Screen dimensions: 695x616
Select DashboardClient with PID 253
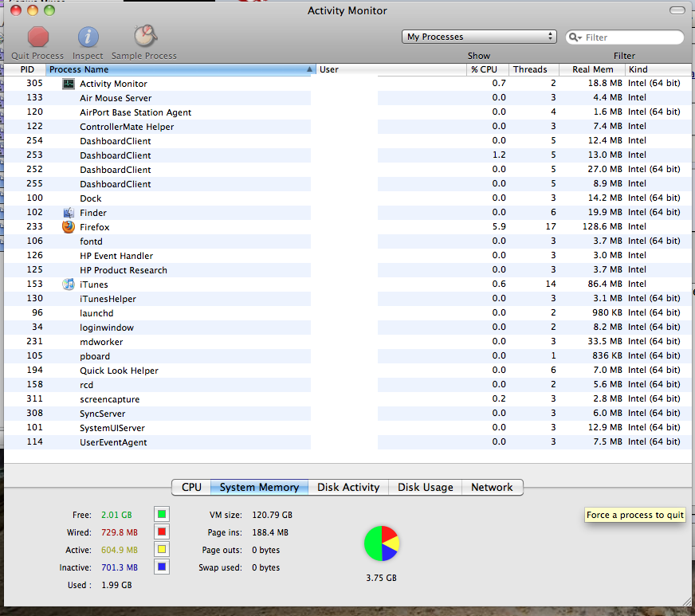(x=347, y=155)
